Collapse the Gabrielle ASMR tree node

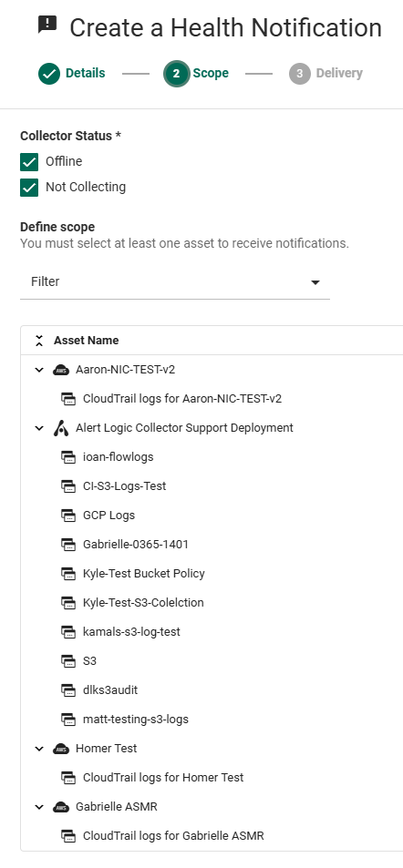(x=39, y=807)
